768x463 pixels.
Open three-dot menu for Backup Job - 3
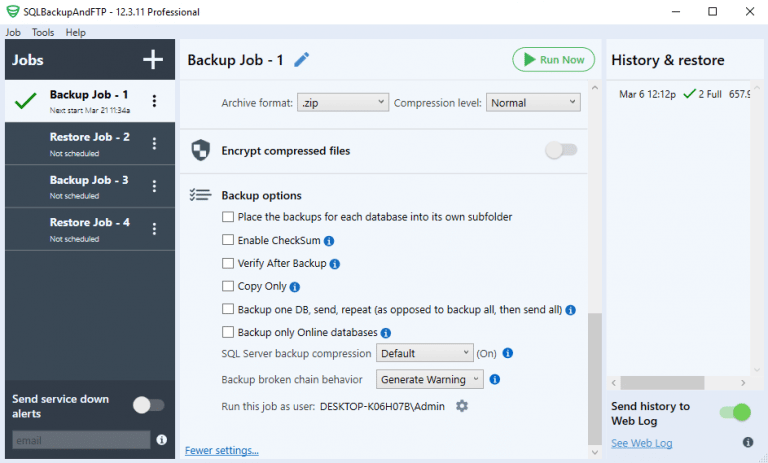(x=154, y=186)
